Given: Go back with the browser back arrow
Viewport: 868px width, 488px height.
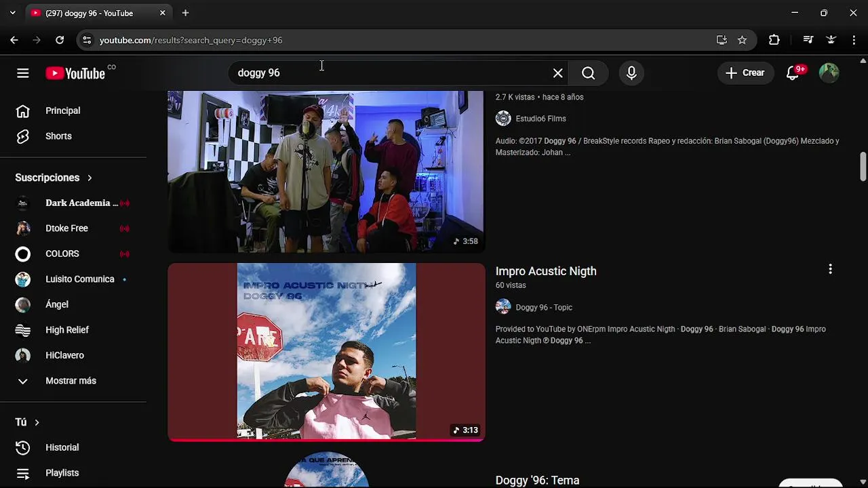Looking at the screenshot, I should point(14,40).
